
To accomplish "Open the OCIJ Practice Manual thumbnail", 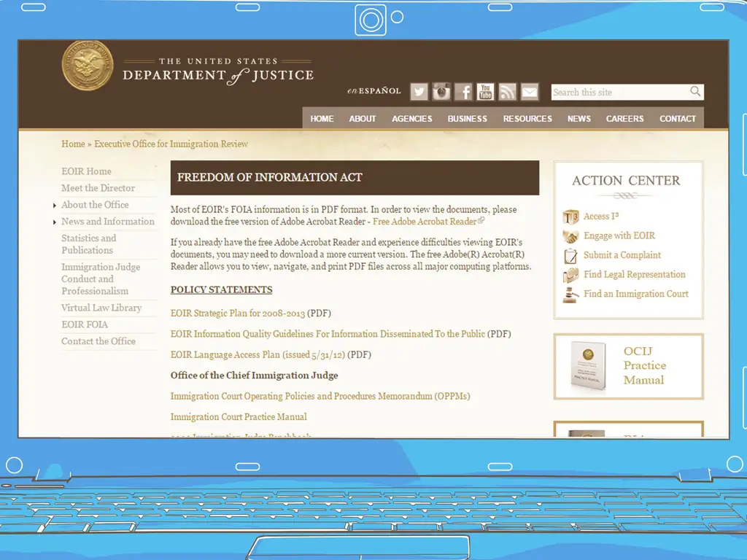I will pos(588,366).
